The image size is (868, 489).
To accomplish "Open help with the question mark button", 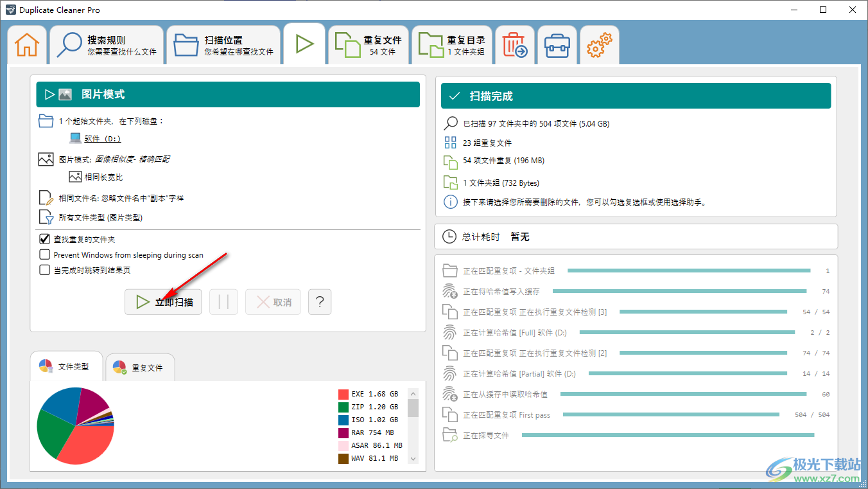I will (320, 301).
